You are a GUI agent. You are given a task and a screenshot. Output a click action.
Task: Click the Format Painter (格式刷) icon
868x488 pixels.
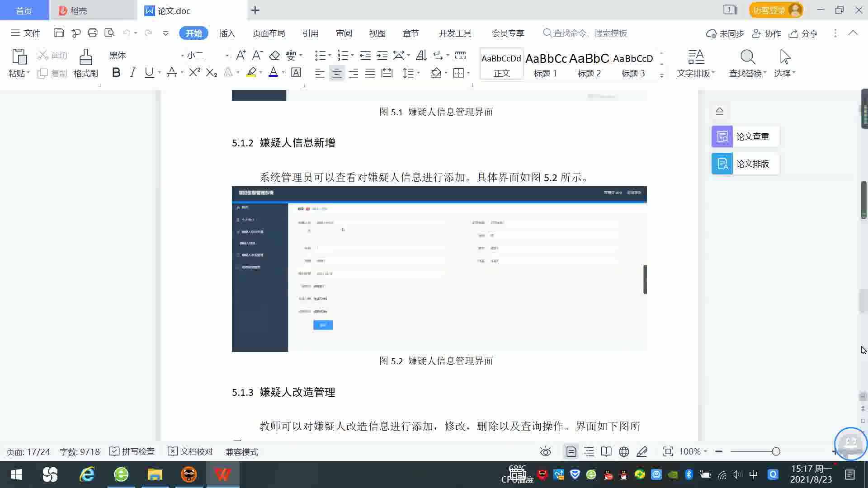pos(85,58)
